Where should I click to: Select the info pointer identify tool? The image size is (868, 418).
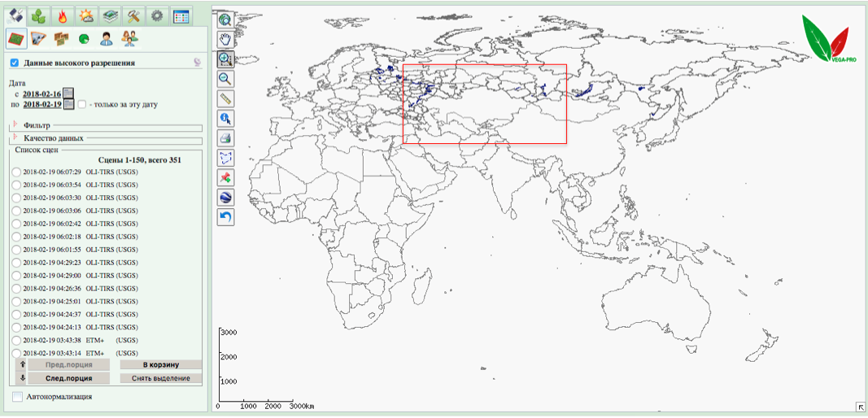click(225, 119)
